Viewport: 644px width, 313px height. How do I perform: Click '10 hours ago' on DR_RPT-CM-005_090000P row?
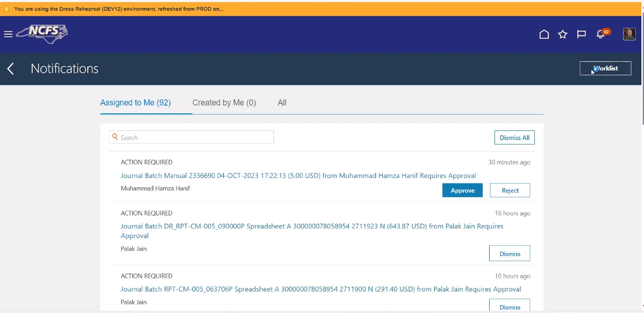(x=512, y=213)
